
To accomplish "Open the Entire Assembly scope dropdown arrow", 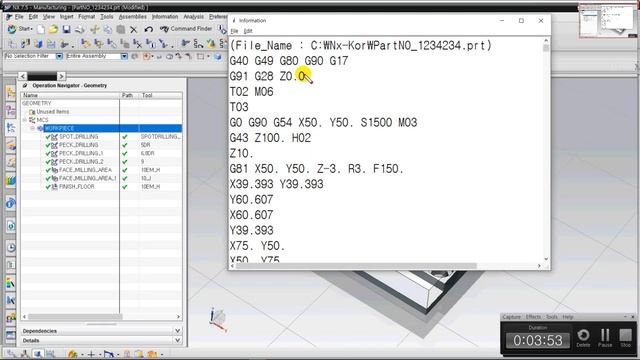I will 124,56.
